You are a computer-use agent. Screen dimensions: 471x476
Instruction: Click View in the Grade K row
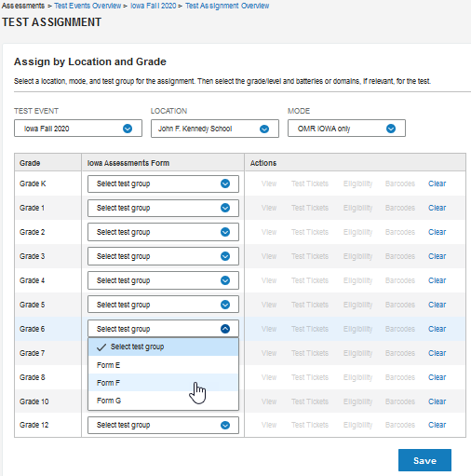coord(269,184)
